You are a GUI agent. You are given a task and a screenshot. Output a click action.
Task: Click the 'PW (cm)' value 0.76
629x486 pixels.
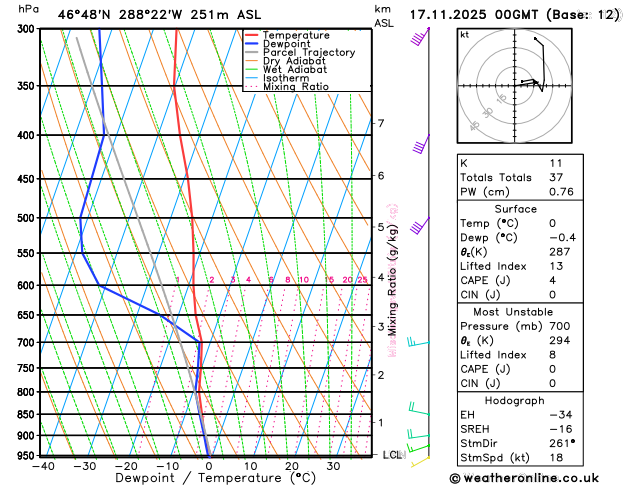point(561,192)
